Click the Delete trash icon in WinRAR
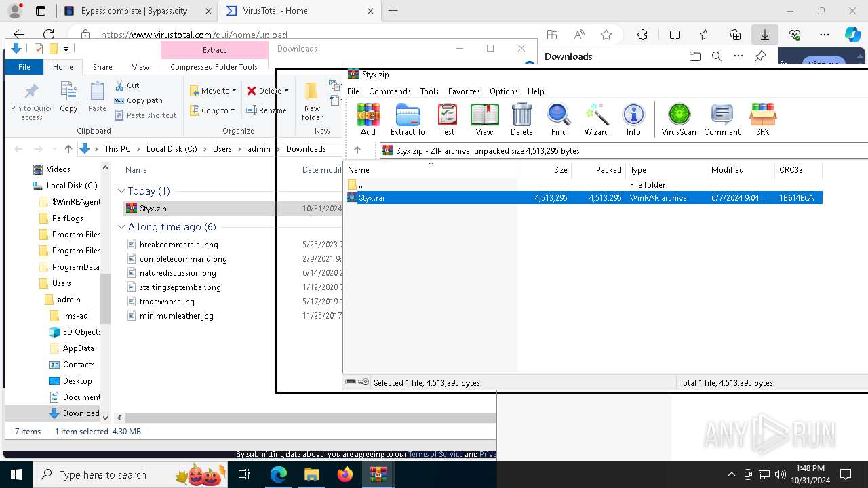 (x=521, y=119)
